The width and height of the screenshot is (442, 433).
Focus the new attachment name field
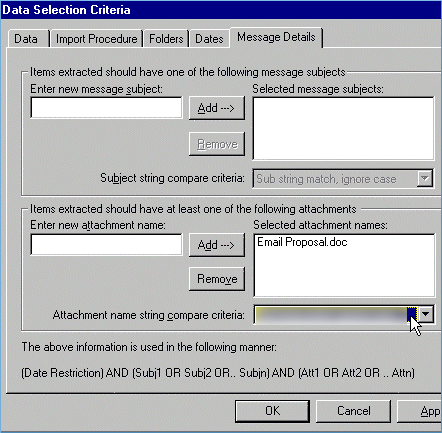pos(106,244)
